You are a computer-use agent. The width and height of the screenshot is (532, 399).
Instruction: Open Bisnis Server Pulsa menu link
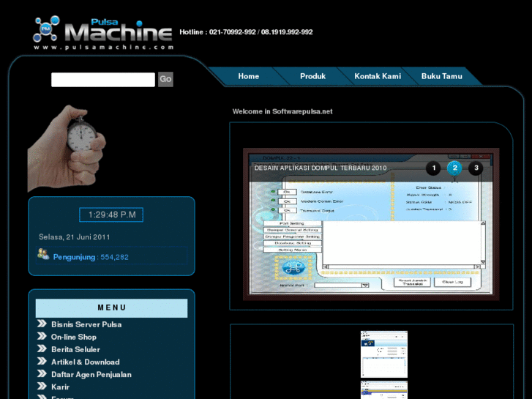click(86, 324)
